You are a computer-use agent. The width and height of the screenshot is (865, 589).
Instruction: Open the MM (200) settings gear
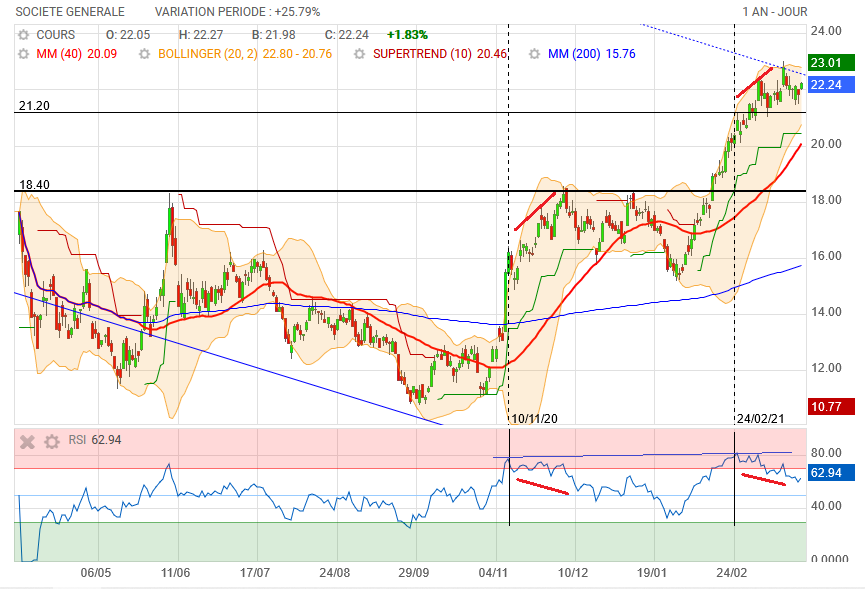click(x=534, y=54)
